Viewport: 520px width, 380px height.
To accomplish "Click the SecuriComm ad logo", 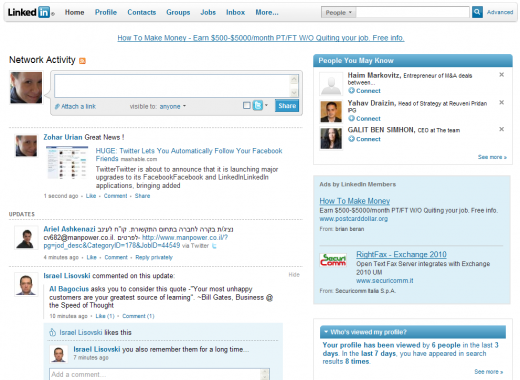I will click(x=333, y=260).
